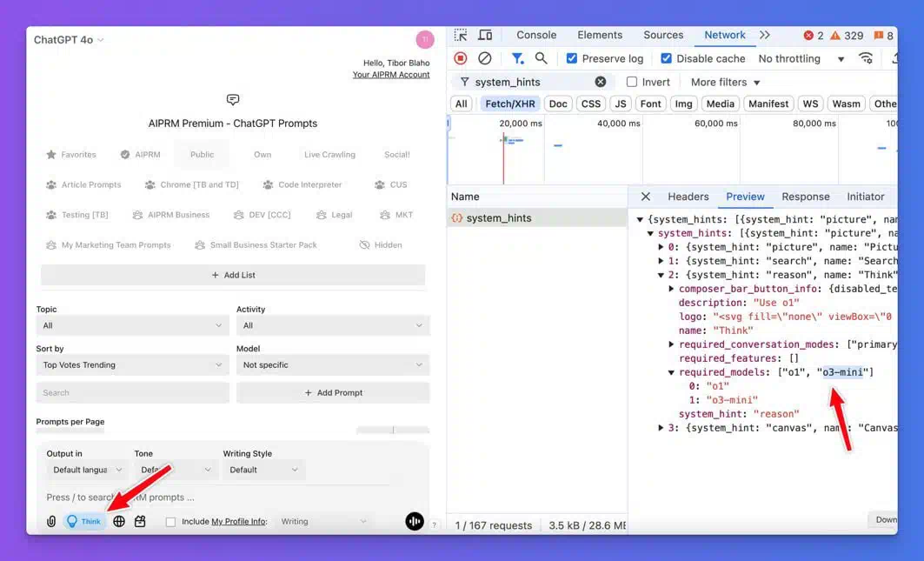924x561 pixels.
Task: Select the system_hints request row
Action: 537,218
